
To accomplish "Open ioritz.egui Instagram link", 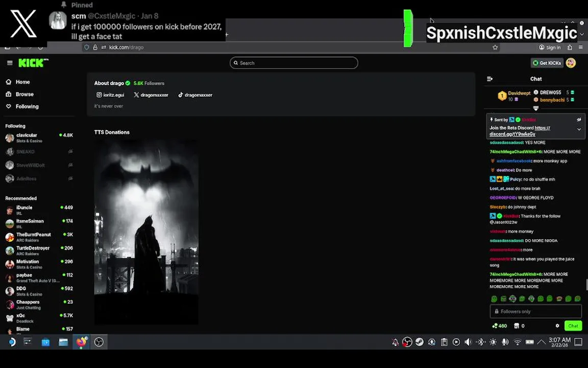I will tap(110, 95).
